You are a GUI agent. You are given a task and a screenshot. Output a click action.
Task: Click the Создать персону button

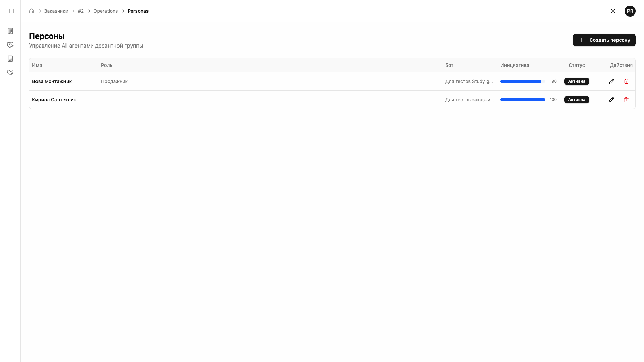coord(604,40)
